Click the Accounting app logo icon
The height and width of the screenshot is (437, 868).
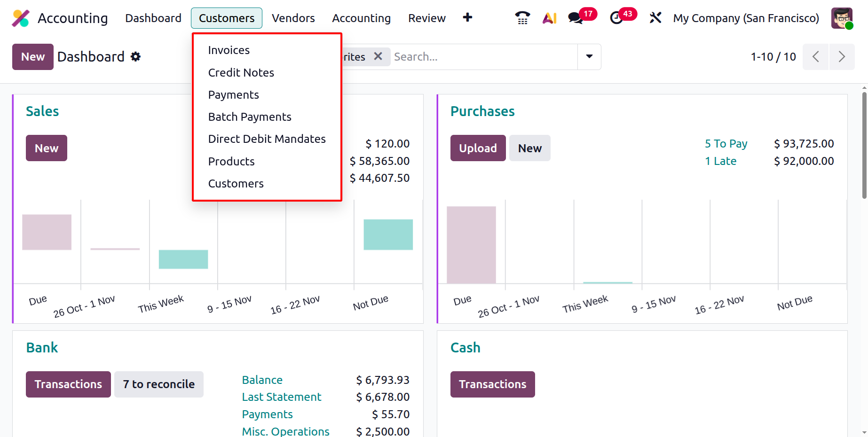click(21, 18)
